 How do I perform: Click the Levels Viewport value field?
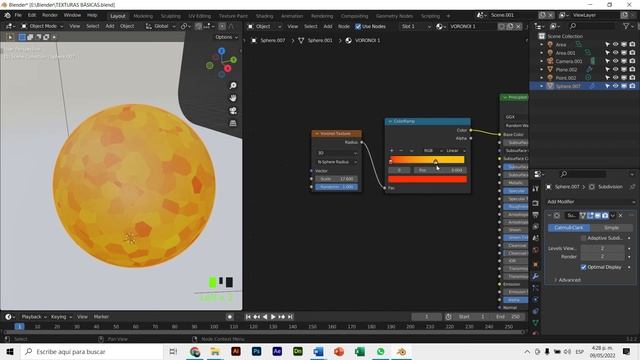(x=602, y=248)
